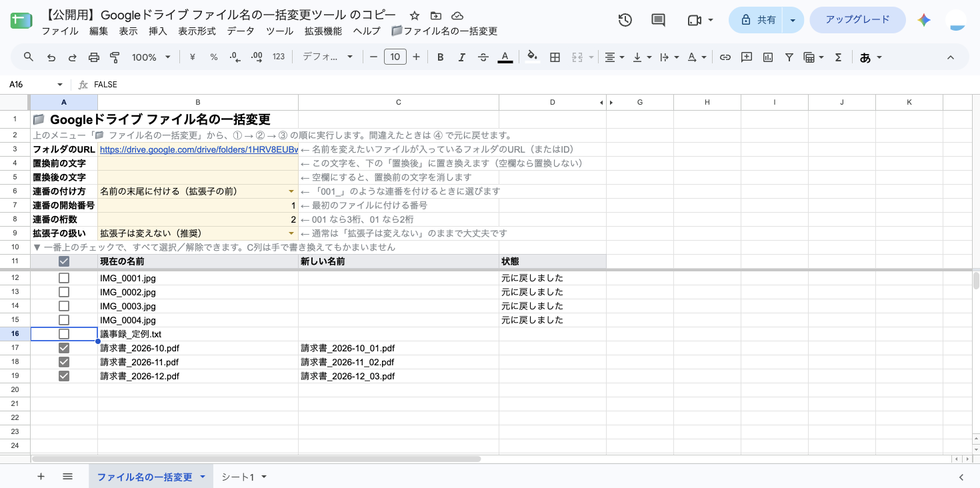Click the redo arrow icon
The height and width of the screenshot is (488, 980).
(72, 57)
